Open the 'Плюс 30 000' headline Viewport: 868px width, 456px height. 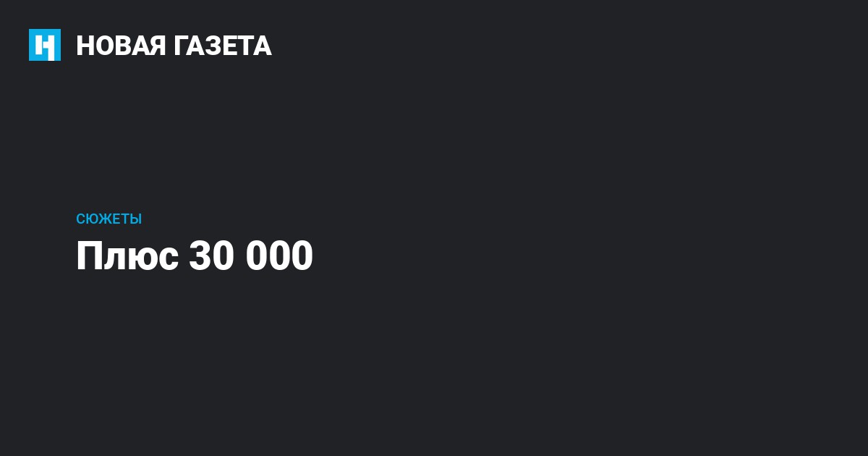[x=195, y=256]
